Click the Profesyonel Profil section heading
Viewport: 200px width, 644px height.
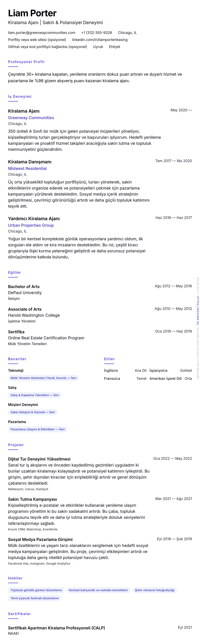coord(26,62)
